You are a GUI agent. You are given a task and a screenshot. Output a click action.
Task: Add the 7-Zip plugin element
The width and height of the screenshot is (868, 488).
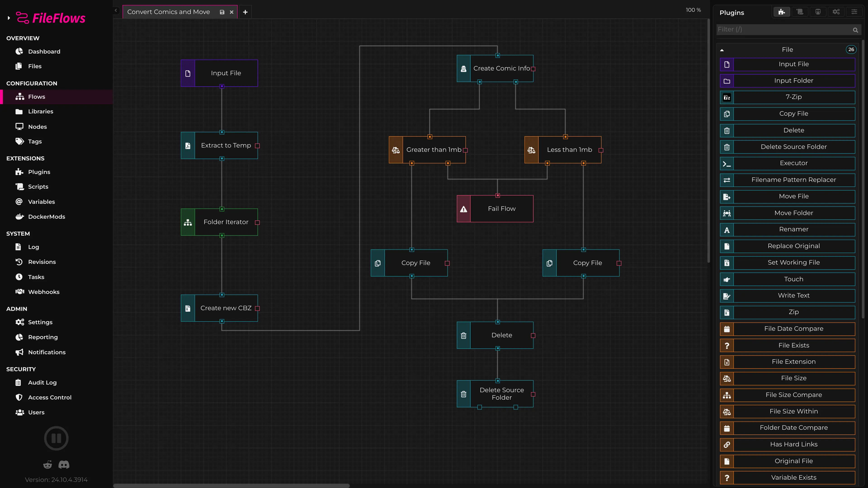pyautogui.click(x=788, y=97)
